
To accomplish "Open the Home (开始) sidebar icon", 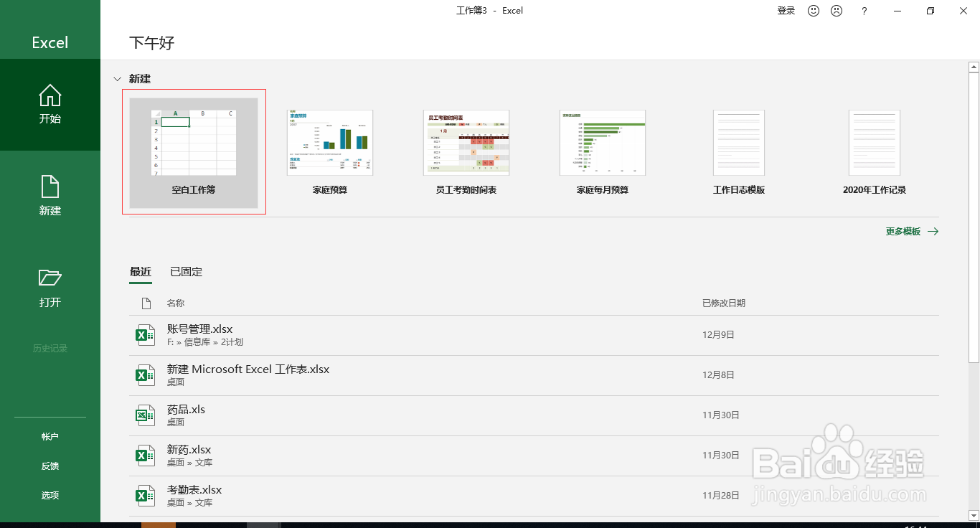I will tap(50, 95).
